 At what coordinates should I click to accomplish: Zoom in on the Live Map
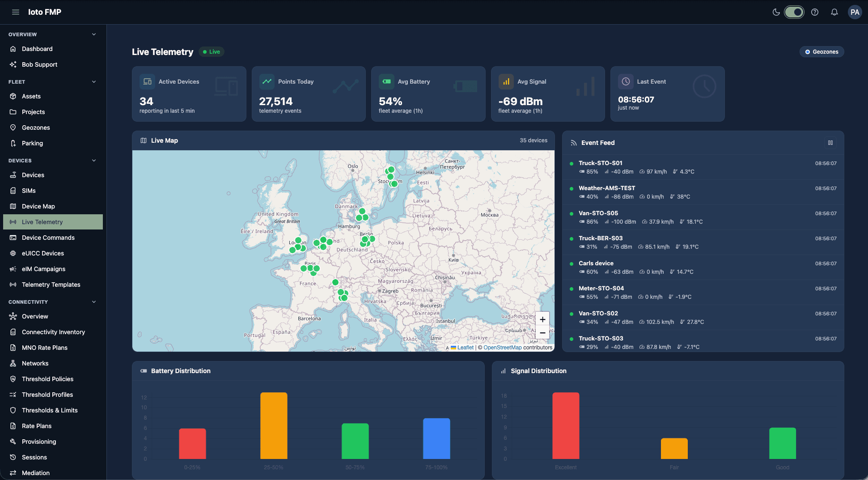542,319
